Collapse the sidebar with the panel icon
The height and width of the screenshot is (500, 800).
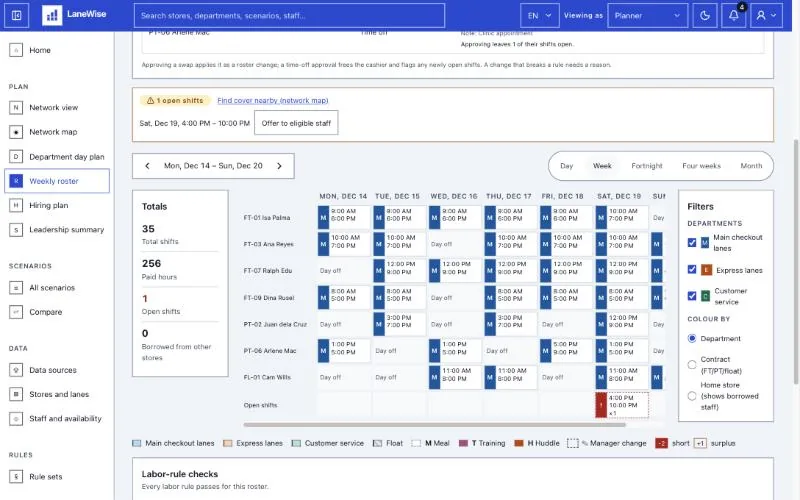[x=16, y=15]
